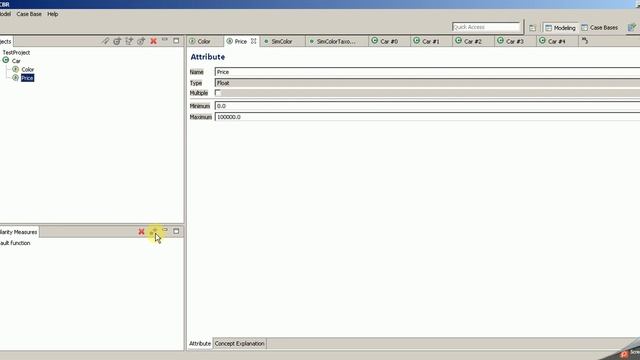This screenshot has width=640, height=360.
Task: Minimize the Projects panel
Action: point(165,40)
